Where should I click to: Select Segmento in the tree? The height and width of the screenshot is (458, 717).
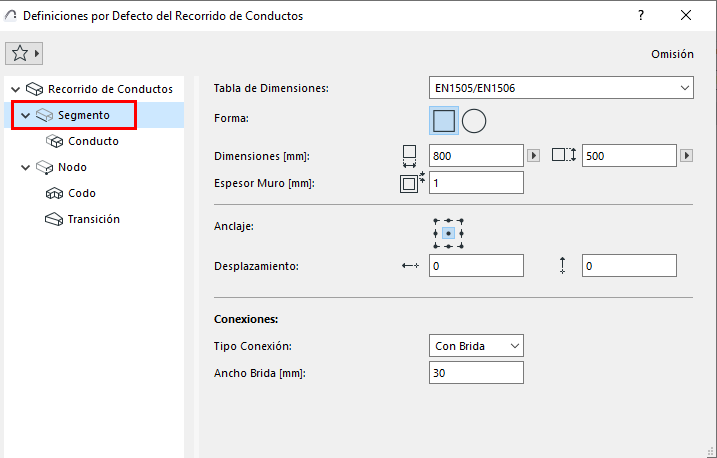[83, 115]
